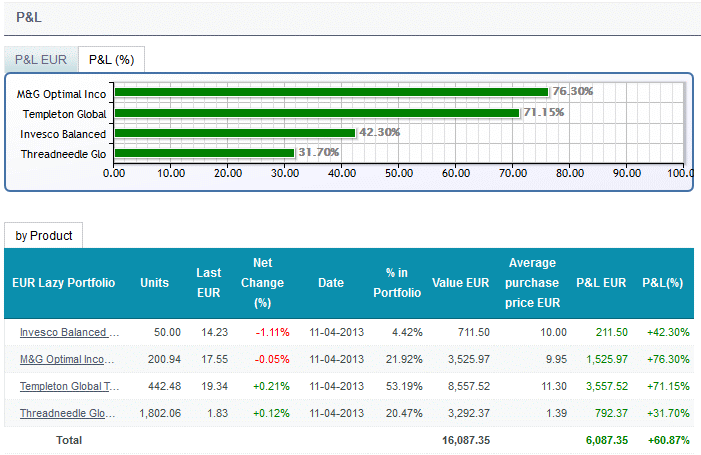Click the M&G Optimal Inco chart bar
Screen dimensions: 701x455
(331, 92)
